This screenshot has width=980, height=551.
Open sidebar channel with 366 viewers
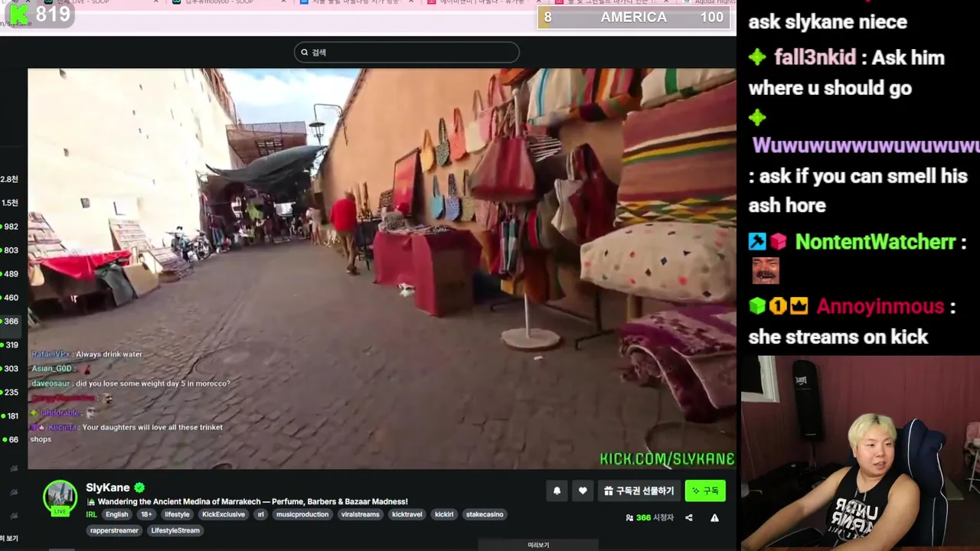tap(11, 321)
